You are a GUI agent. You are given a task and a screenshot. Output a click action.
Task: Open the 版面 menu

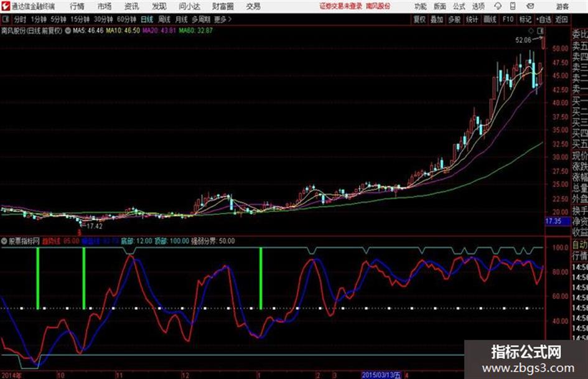[439, 6]
